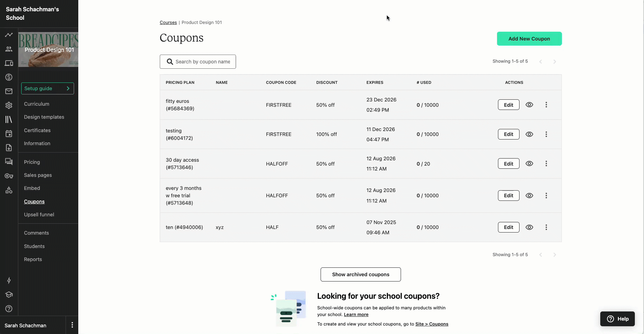Open the Settings gear sidebar icon

[x=9, y=105]
